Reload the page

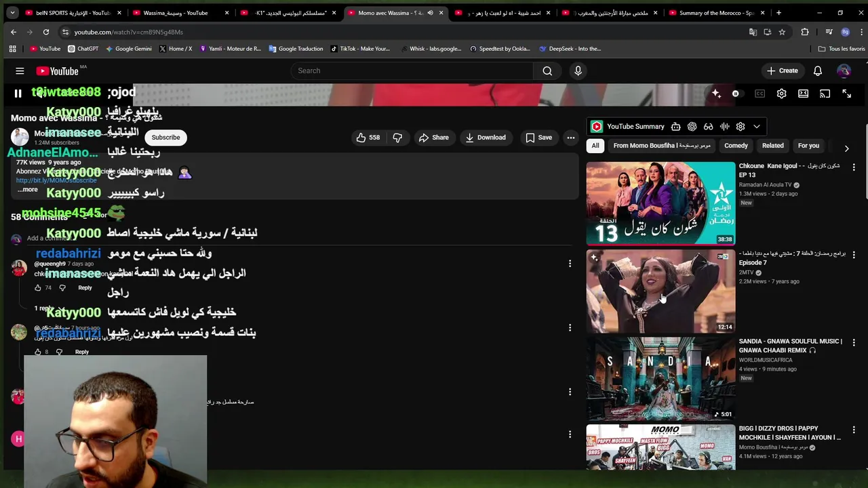[x=46, y=32]
